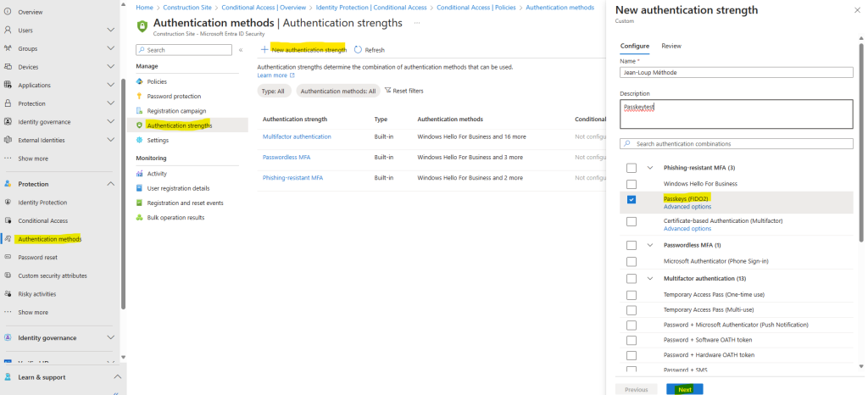
Task: Click the Bulk operation results icon
Action: click(140, 217)
